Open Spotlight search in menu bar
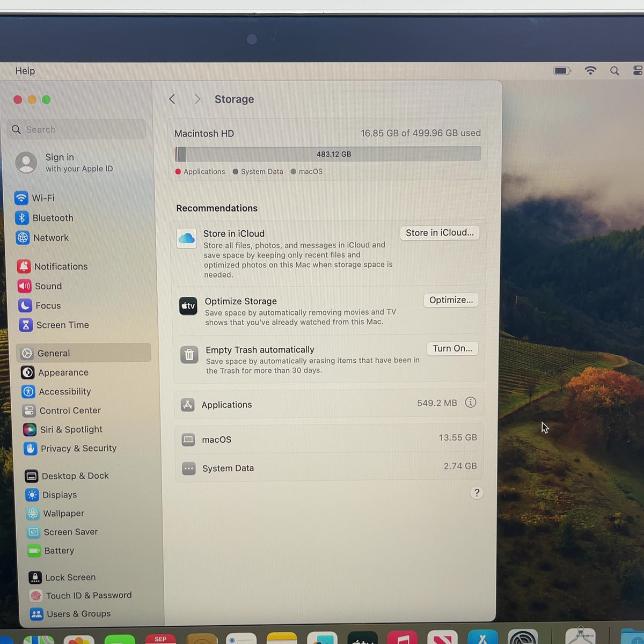 pos(614,71)
